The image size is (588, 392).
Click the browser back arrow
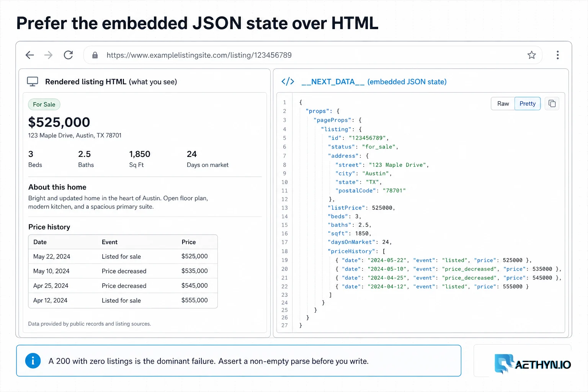[30, 55]
